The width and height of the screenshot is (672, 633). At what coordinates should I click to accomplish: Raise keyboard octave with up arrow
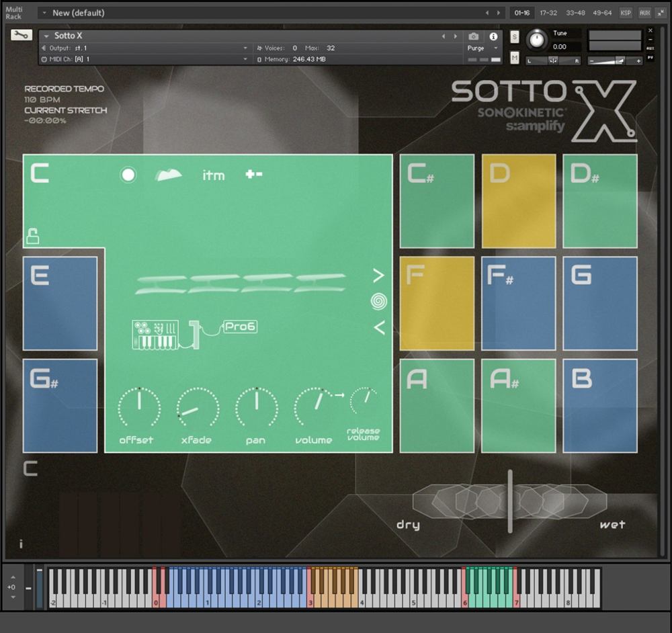coord(13,577)
